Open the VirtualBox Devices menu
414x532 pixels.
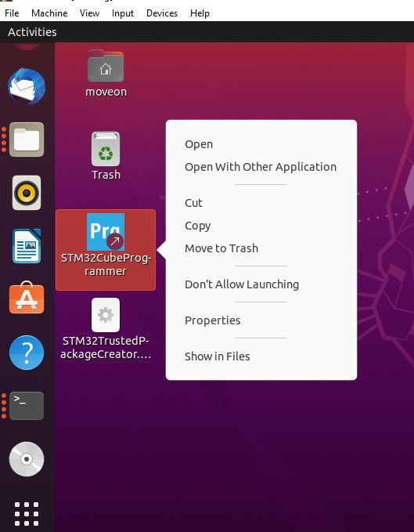pos(162,13)
